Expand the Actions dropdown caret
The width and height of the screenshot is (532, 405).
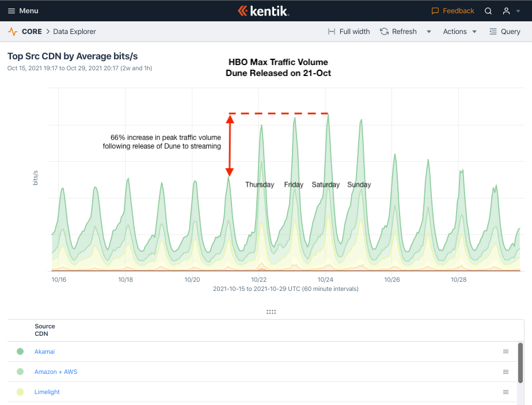pyautogui.click(x=474, y=32)
